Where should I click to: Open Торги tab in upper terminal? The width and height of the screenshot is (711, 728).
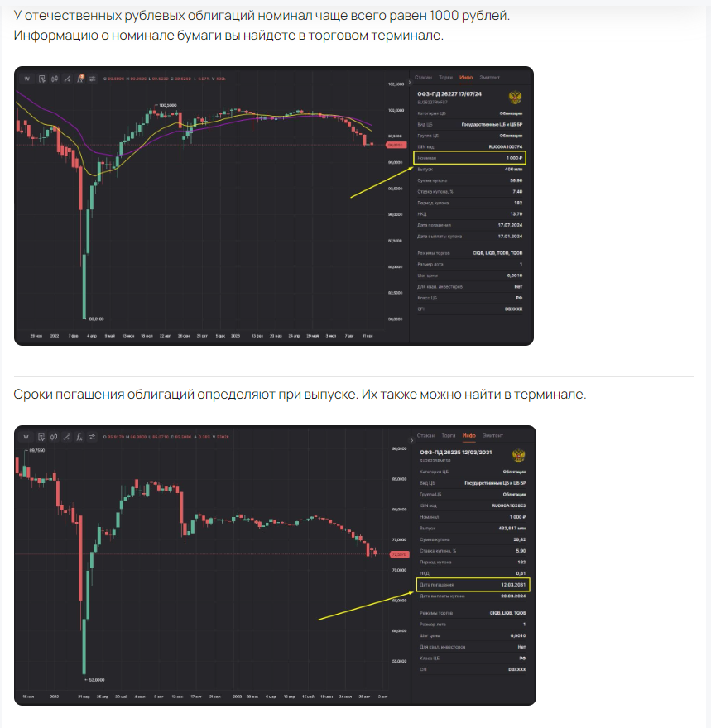click(x=447, y=76)
